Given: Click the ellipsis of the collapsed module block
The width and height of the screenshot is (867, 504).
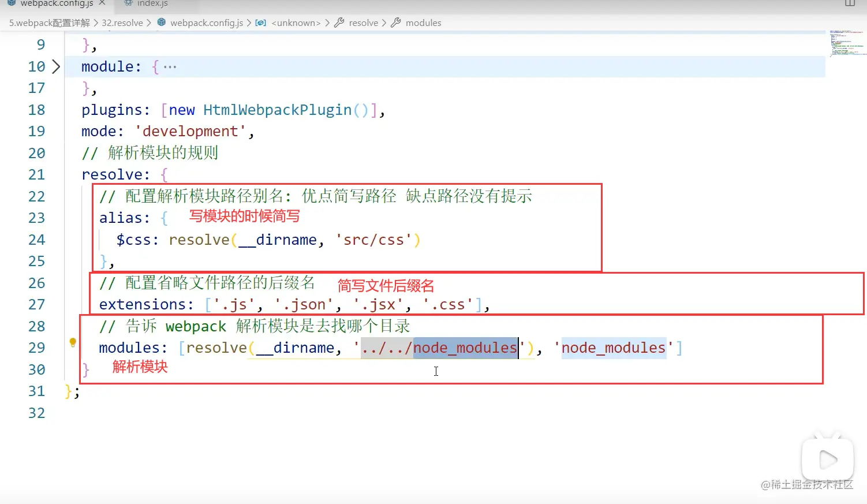Looking at the screenshot, I should [170, 67].
